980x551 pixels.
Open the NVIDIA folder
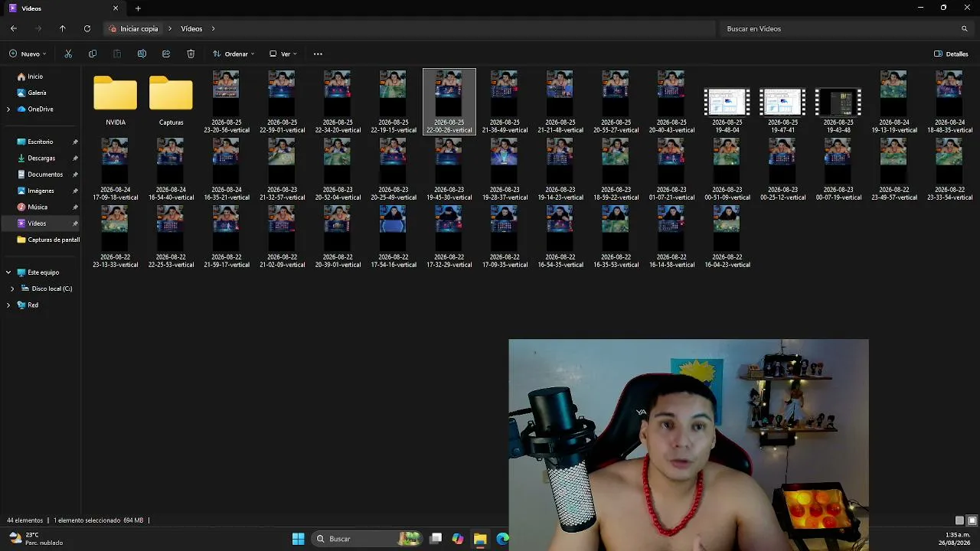point(116,100)
